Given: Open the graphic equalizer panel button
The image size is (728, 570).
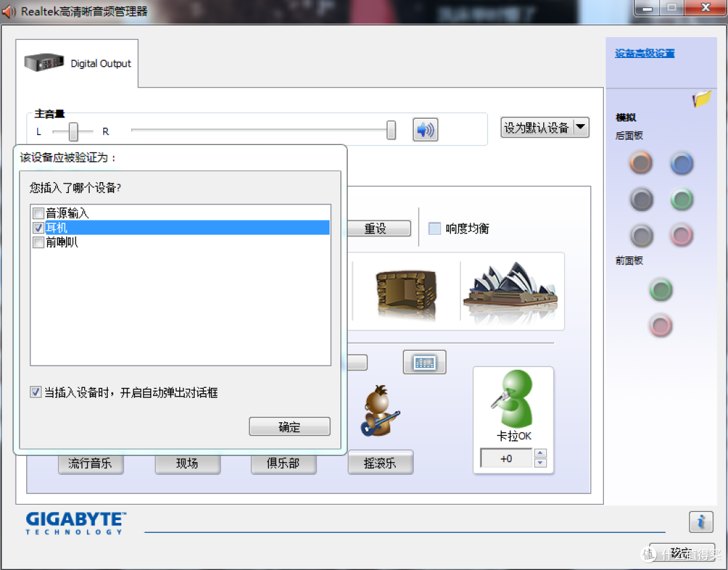Looking at the screenshot, I should coord(425,362).
